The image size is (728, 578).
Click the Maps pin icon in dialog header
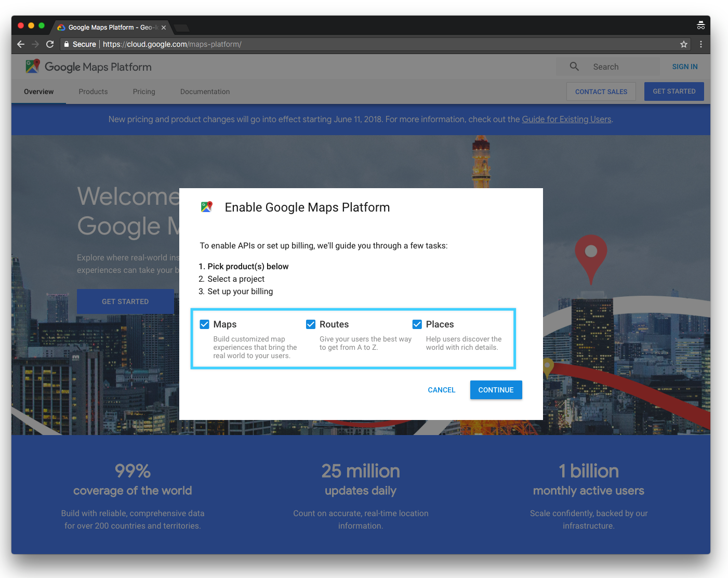click(207, 207)
